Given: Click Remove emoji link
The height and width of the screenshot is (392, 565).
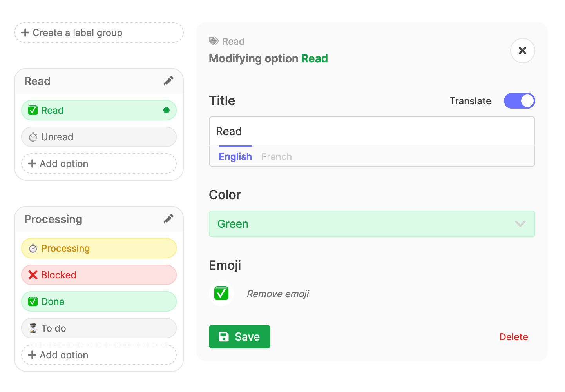Looking at the screenshot, I should [x=278, y=294].
